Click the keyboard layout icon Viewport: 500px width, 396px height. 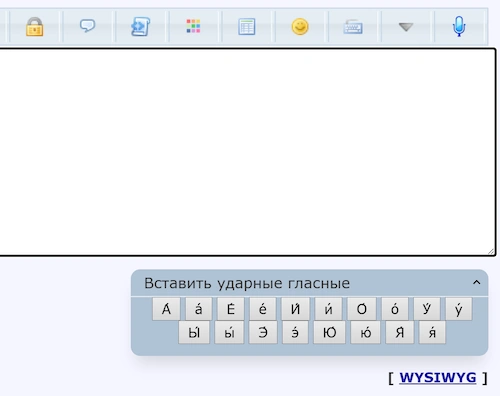[353, 27]
